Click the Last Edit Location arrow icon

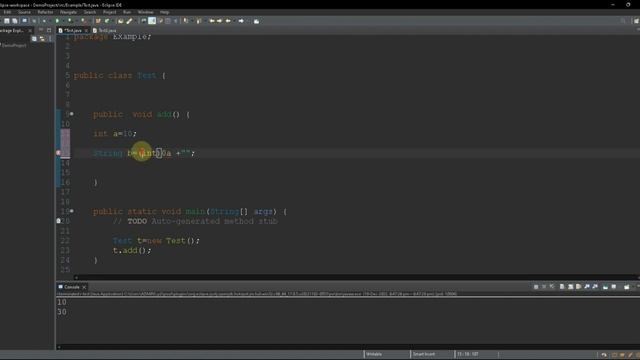(212, 21)
